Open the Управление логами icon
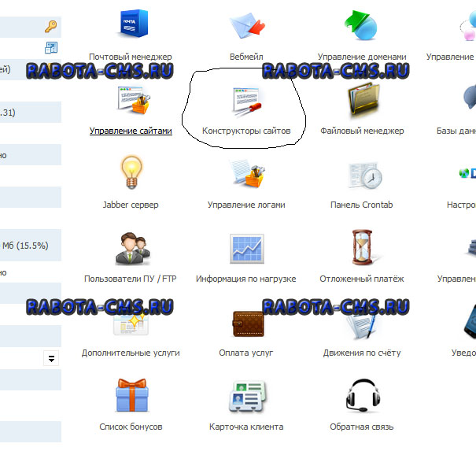Viewport: 476px width, 451px height. pos(247,174)
